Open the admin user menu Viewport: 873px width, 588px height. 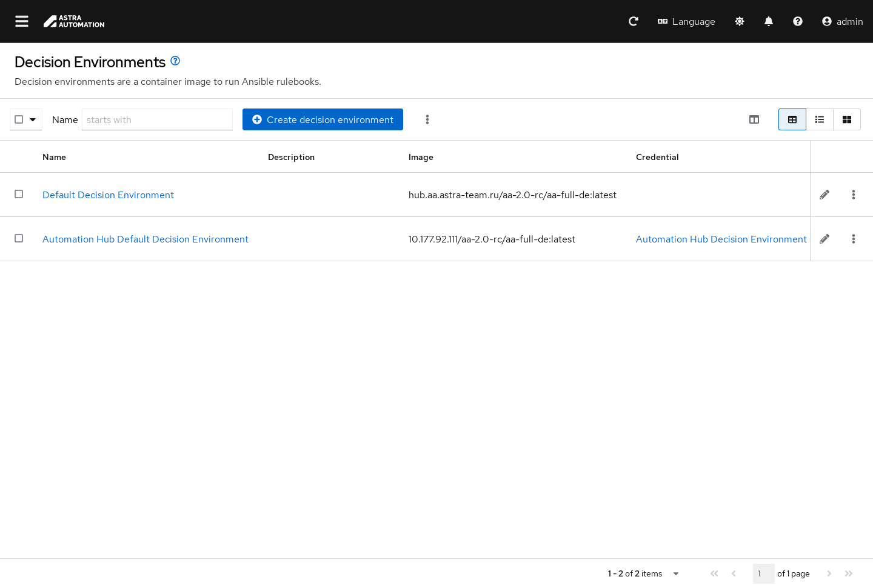tap(842, 21)
